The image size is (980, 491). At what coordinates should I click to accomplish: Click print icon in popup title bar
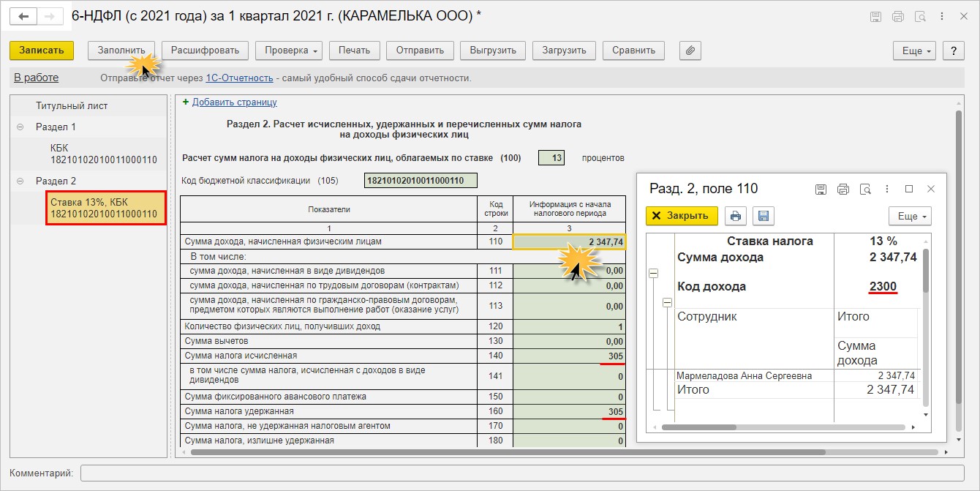843,189
